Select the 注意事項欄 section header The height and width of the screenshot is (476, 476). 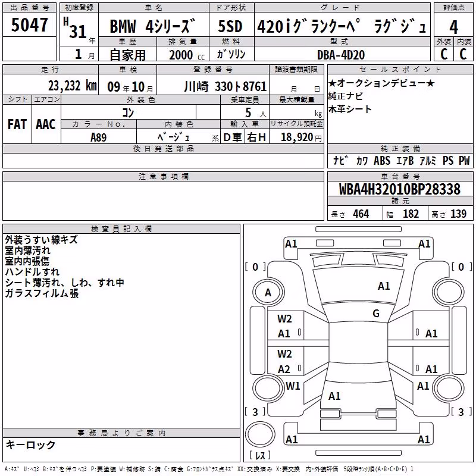(x=163, y=176)
